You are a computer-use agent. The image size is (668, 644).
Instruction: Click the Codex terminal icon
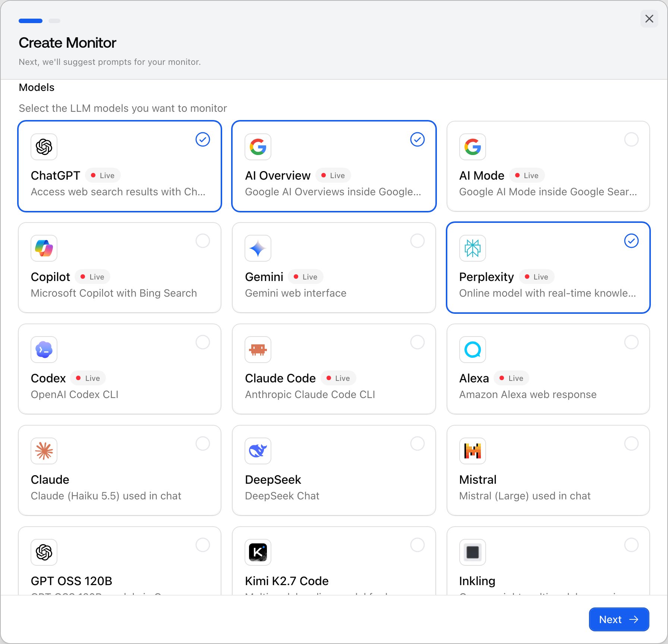[44, 350]
